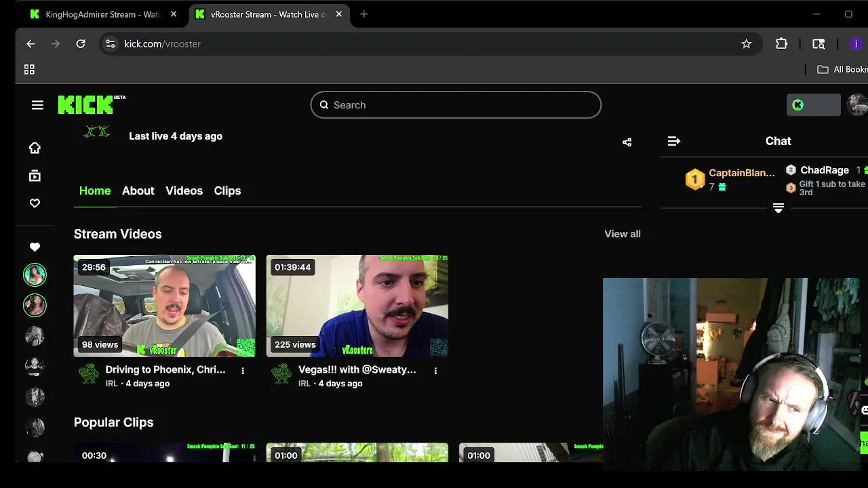This screenshot has width=868, height=488.
Task: Open the apps grid in bookmarks bar
Action: (x=29, y=69)
